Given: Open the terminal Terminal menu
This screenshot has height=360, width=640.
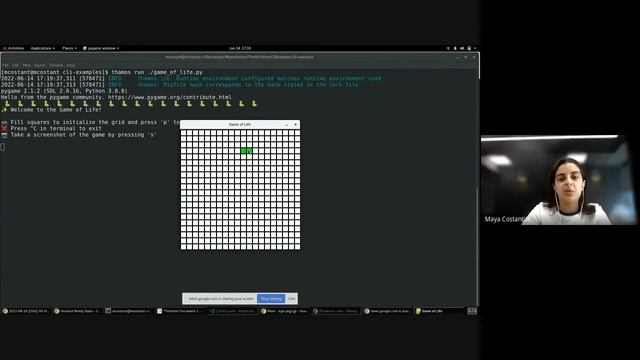Looking at the screenshot, I should (x=56, y=65).
